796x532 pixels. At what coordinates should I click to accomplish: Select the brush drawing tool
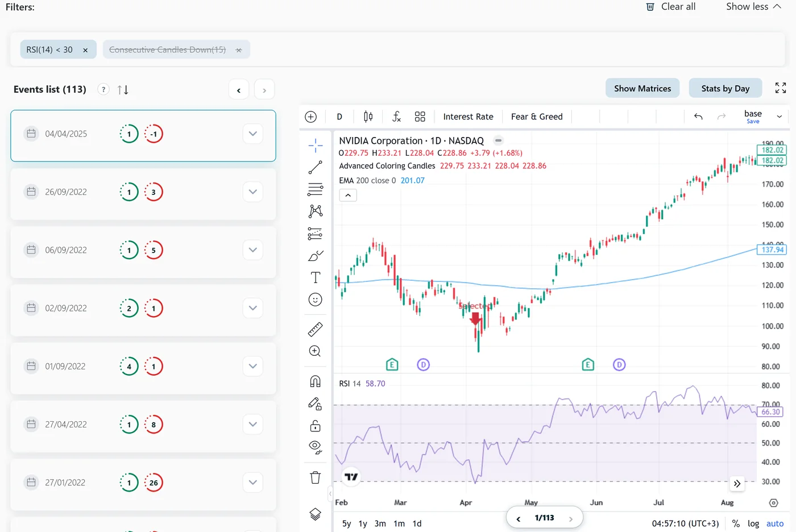point(316,256)
